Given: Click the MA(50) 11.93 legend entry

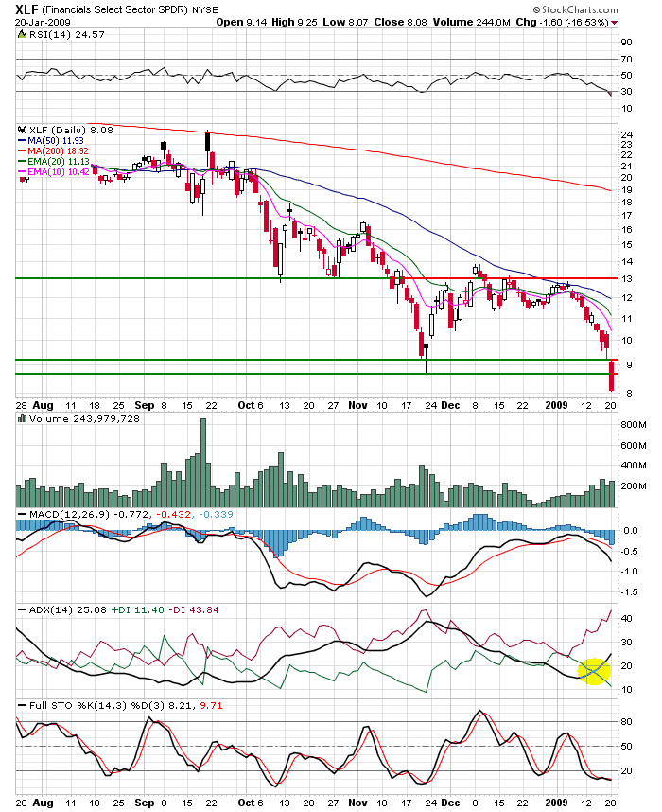Looking at the screenshot, I should click(56, 141).
